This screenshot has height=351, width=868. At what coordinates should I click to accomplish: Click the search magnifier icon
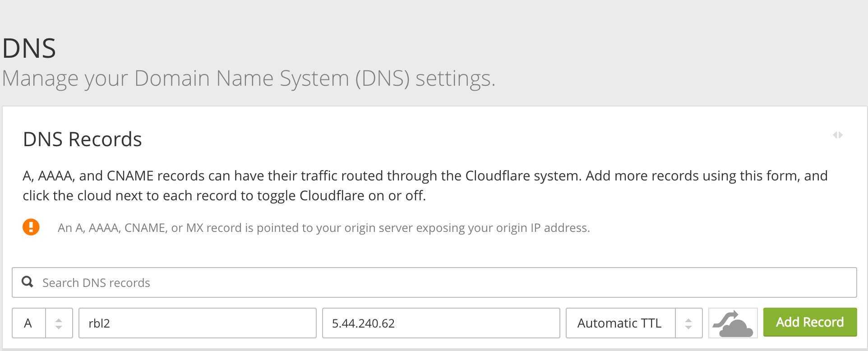(28, 282)
